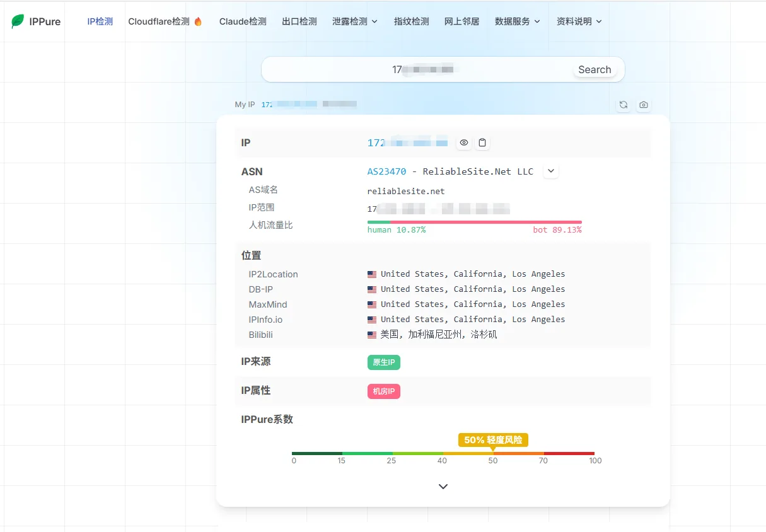The image size is (766, 532).
Task: Select the IP检测 tab
Action: click(x=100, y=21)
